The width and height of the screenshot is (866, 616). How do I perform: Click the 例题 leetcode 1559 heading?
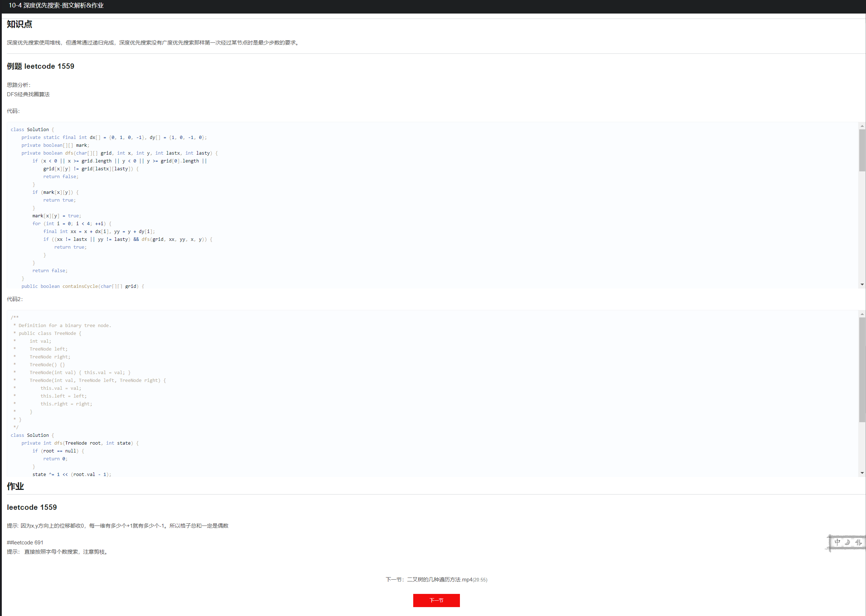click(x=41, y=66)
